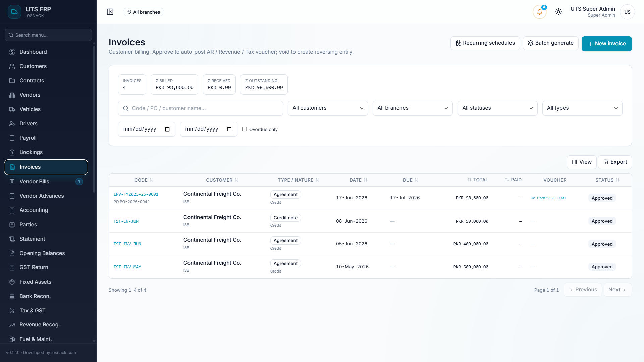Open voucher JV-FY2025-26-0001 link
Screen dimensions: 644x362
point(548,198)
